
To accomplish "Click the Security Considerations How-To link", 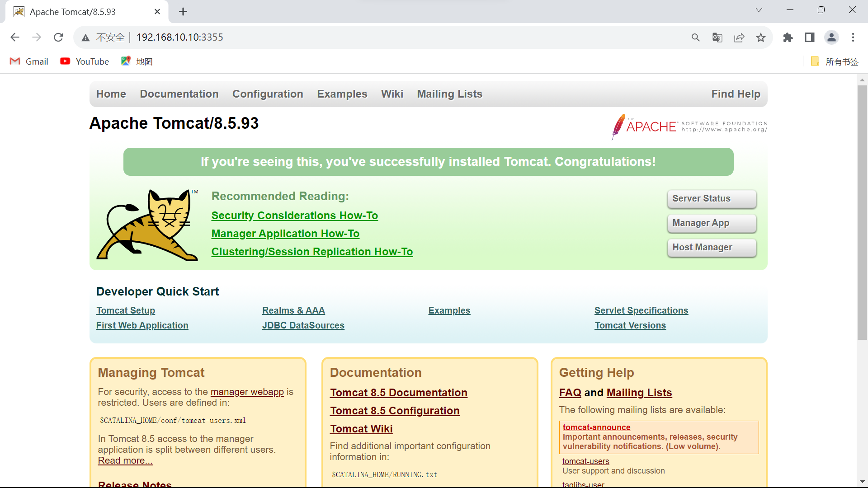I will click(x=295, y=215).
